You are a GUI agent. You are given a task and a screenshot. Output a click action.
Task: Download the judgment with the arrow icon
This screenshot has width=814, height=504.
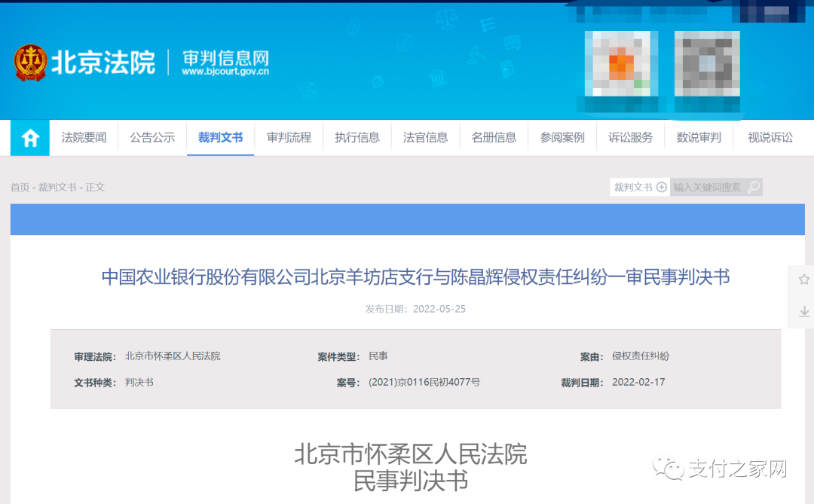pos(803,311)
